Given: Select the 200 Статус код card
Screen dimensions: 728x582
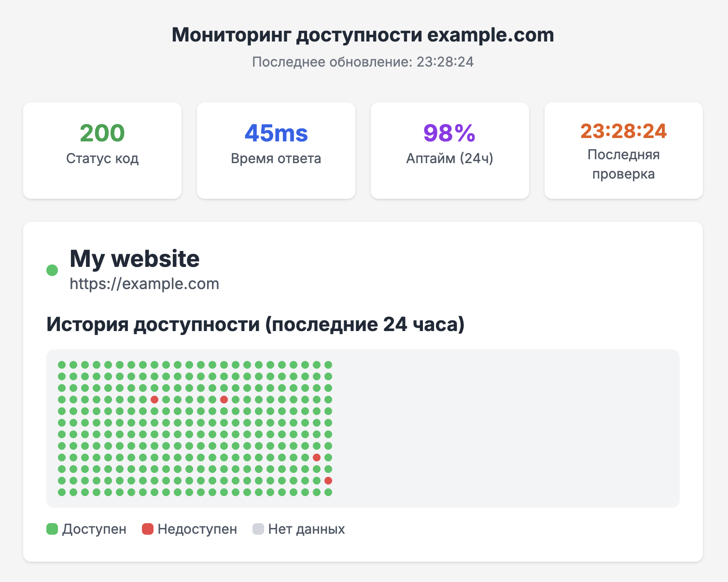Looking at the screenshot, I should click(x=102, y=150).
